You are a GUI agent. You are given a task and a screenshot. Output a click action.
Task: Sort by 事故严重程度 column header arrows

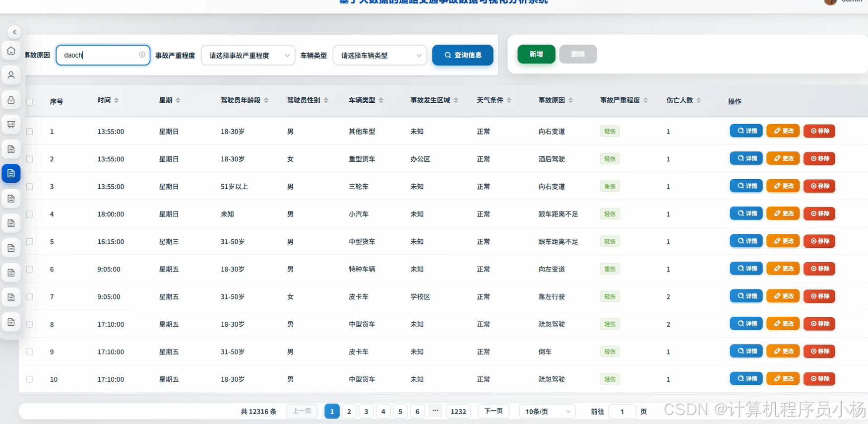(x=645, y=100)
